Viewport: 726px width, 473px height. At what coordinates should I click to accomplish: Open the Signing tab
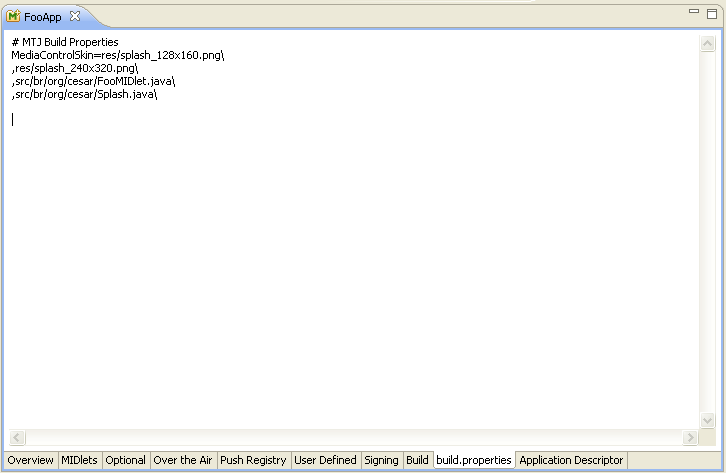tap(381, 460)
